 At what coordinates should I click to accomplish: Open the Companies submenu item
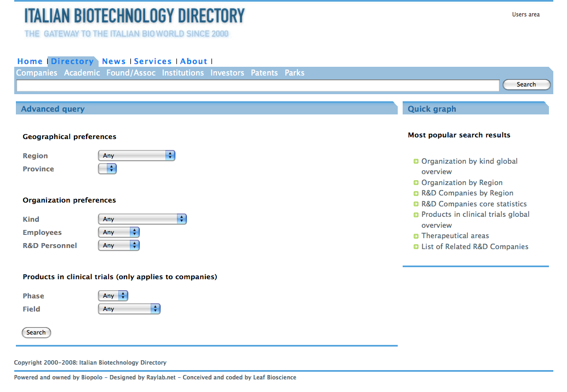point(37,73)
